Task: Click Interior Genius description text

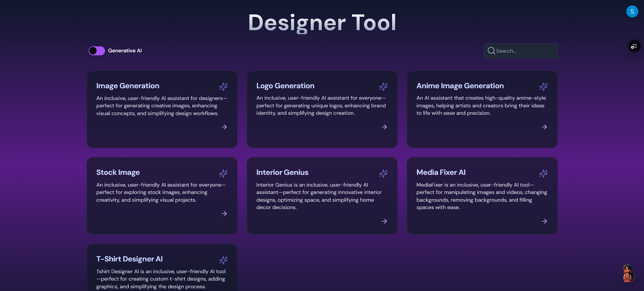Action: 319,196
